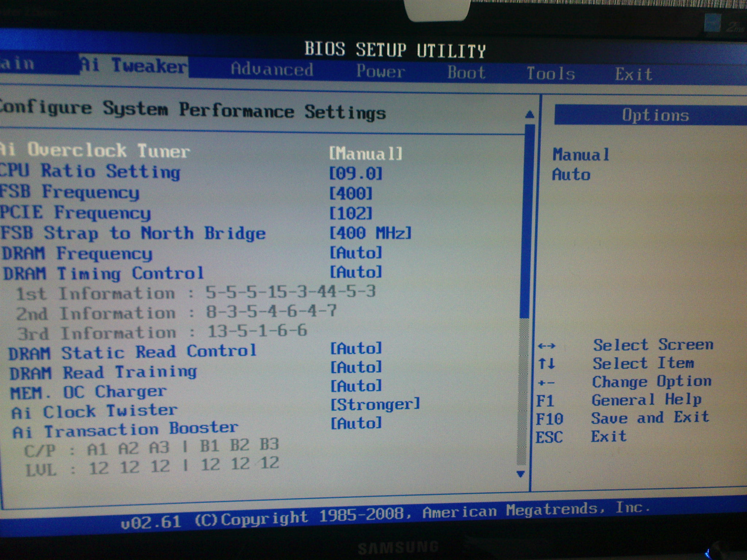Click the scrollbar down arrow
Screen dimensions: 747x560
point(520,474)
